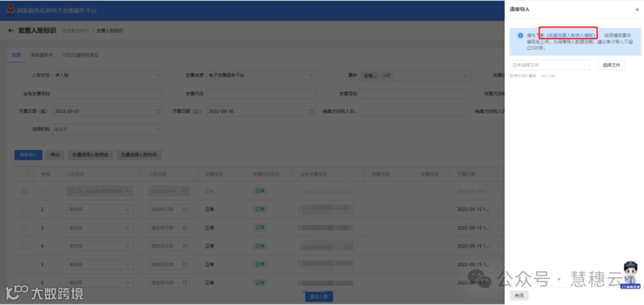
Task: Click calendar icon in row 5 入账时间
Action: click(x=185, y=264)
